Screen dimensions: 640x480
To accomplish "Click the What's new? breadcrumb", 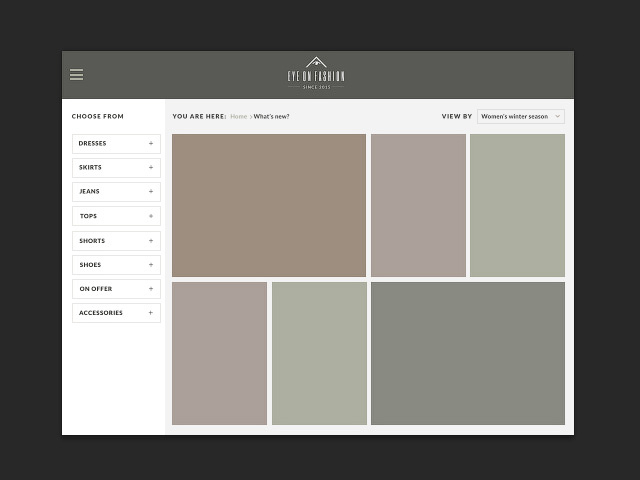I will [271, 116].
